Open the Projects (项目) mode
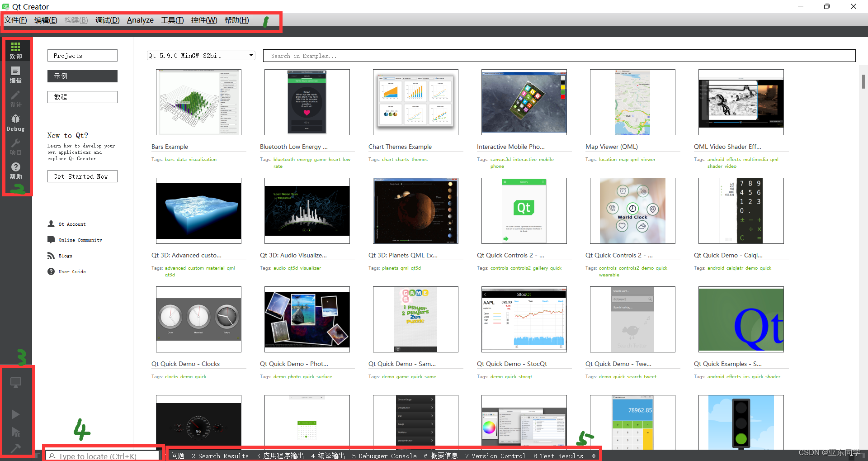The width and height of the screenshot is (868, 461). coord(16,147)
